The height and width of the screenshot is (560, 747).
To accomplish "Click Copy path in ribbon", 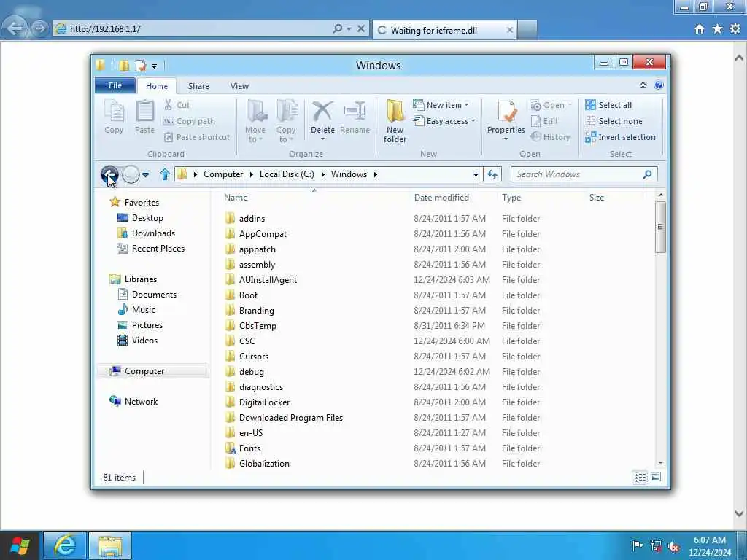I will tap(189, 121).
